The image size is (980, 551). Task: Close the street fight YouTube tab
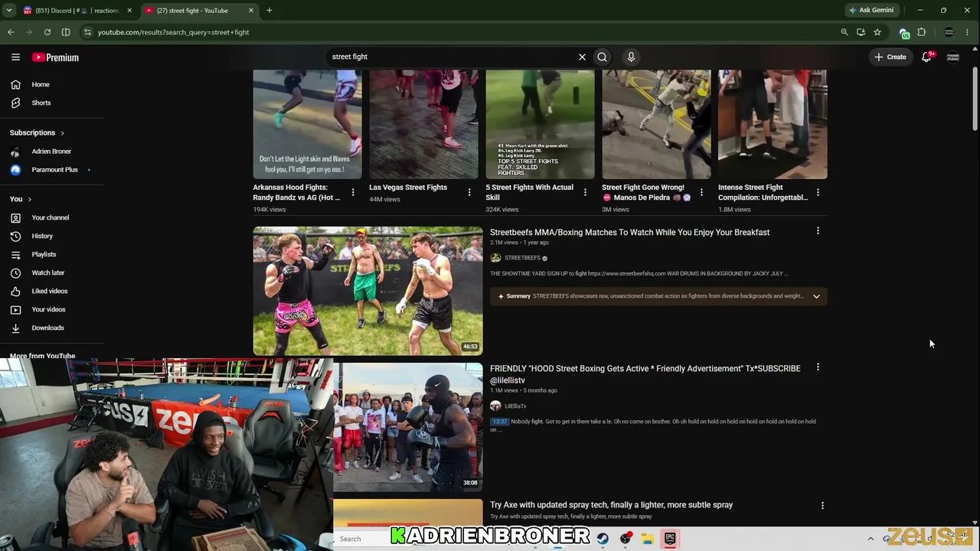[x=251, y=11]
